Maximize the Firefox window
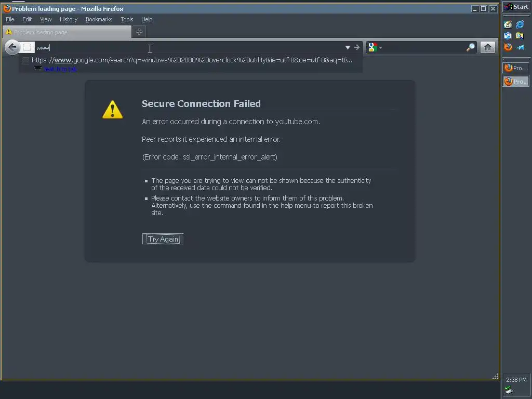Screen dimensions: 532x399 (484, 9)
